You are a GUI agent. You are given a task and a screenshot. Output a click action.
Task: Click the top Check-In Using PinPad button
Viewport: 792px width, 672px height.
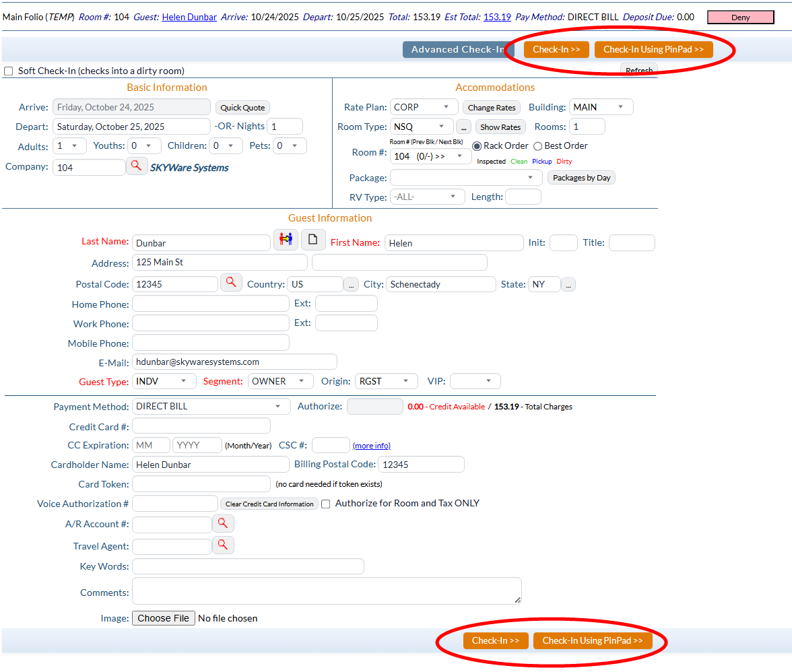coord(653,49)
